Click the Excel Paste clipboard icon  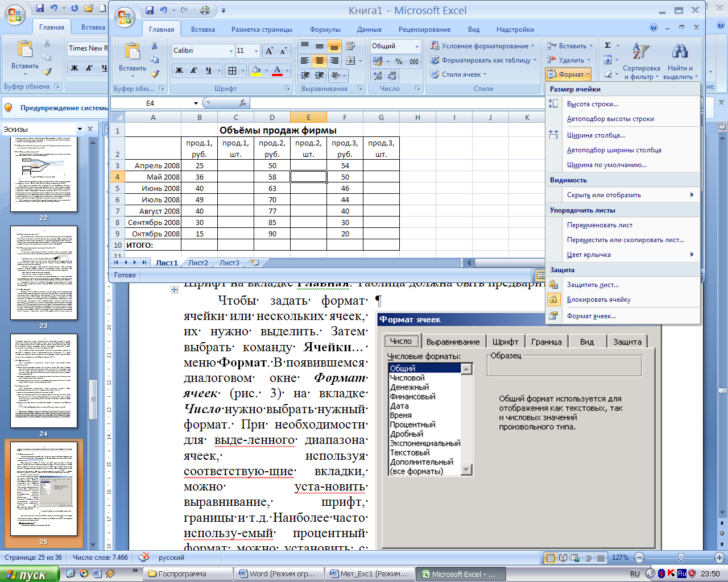click(133, 52)
